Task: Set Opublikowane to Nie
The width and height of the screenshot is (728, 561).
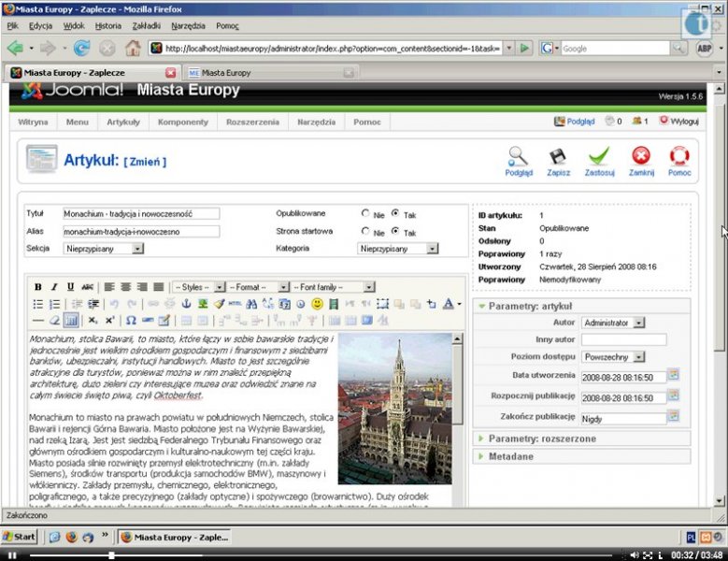Action: point(365,213)
